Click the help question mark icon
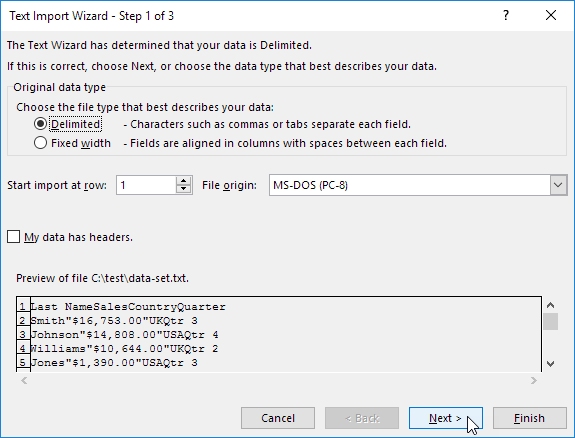The width and height of the screenshot is (575, 438). (x=506, y=15)
